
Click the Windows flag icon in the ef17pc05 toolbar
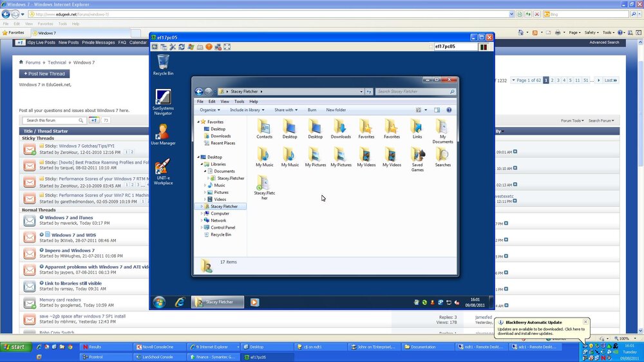pos(191,47)
